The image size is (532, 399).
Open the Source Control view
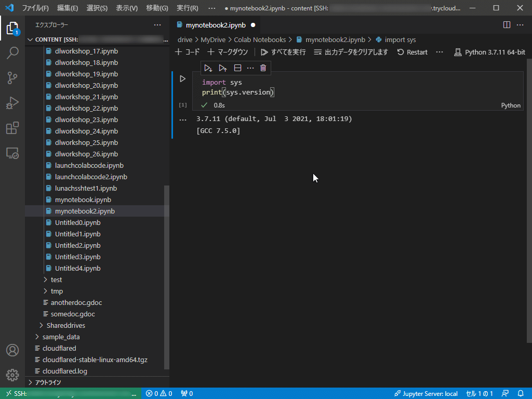click(12, 78)
